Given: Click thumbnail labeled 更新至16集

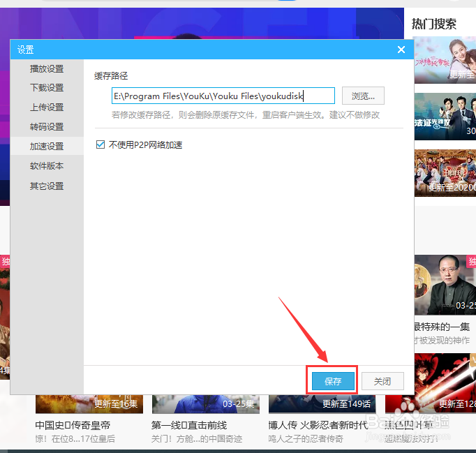Looking at the screenshot, I should [x=89, y=404].
